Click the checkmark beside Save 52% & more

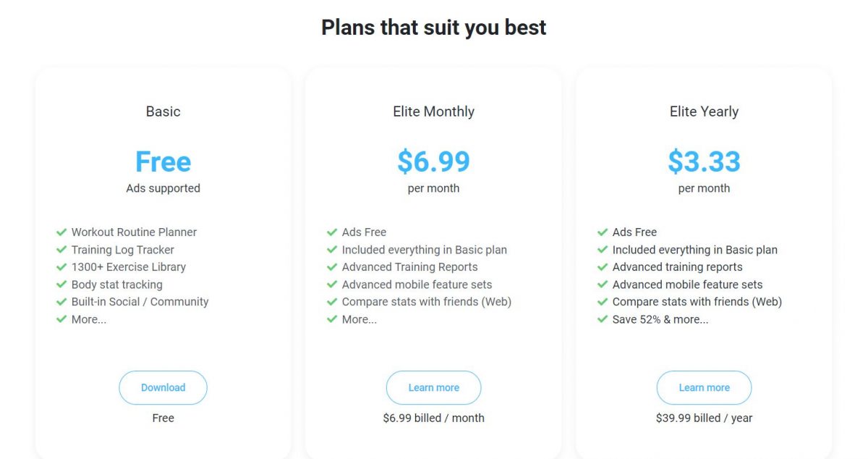click(603, 319)
